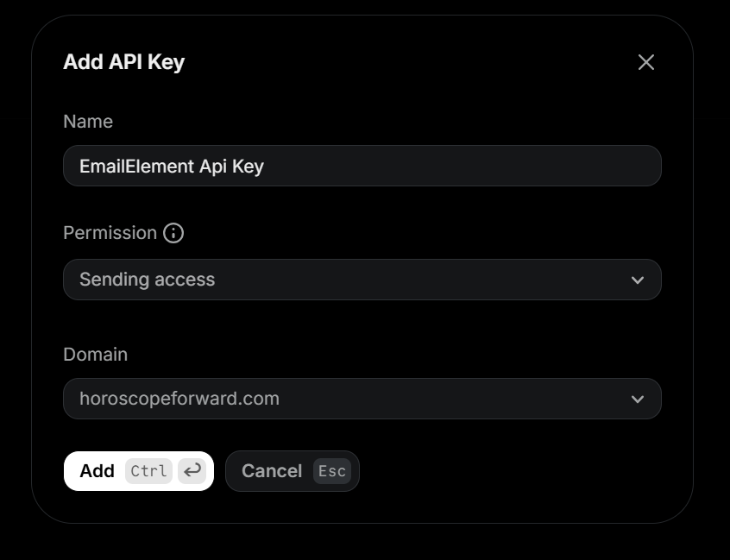730x560 pixels.
Task: Click the Ctrl key badge
Action: pos(149,471)
